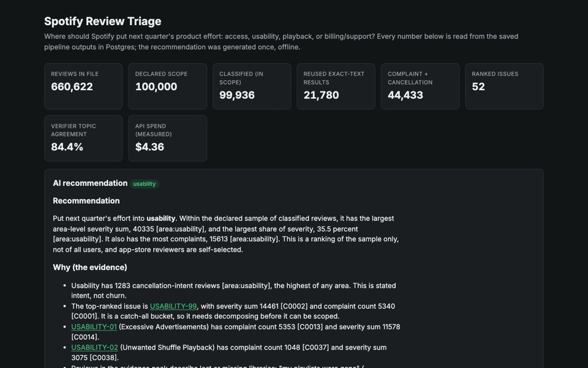Click the Classified (In Scope) card
This screenshot has height=368, width=588.
252,86
